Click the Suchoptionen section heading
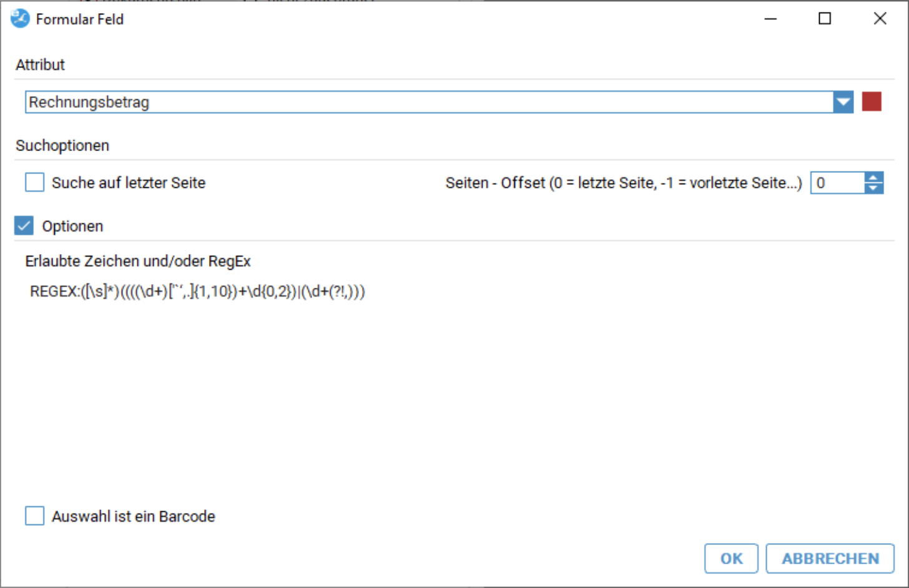Screen dimensions: 909x588 (62, 145)
